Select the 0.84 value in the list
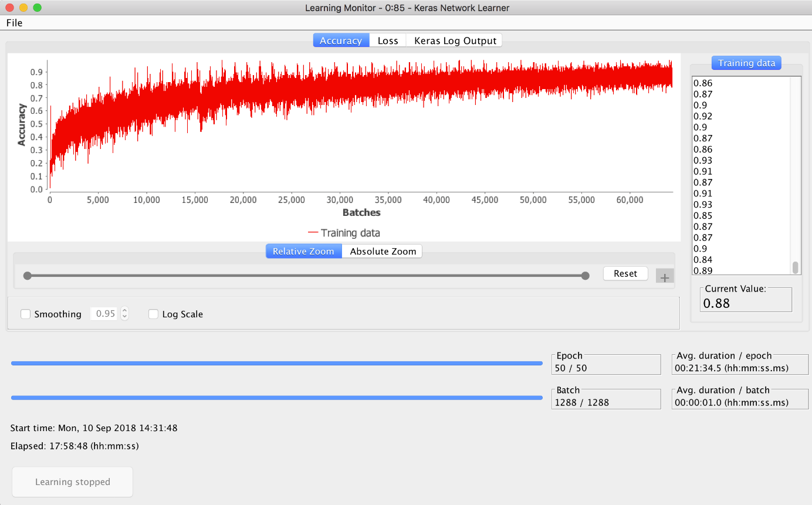 [x=703, y=259]
